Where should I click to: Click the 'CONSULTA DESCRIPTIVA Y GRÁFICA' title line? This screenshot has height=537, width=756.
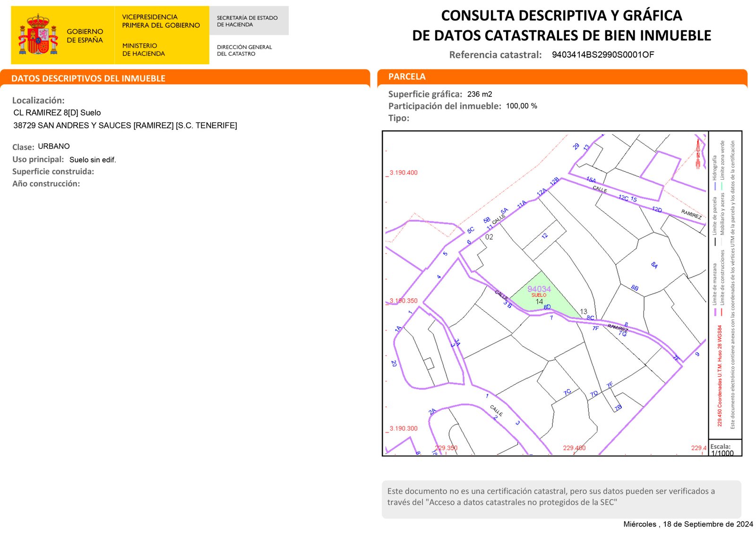[561, 16]
